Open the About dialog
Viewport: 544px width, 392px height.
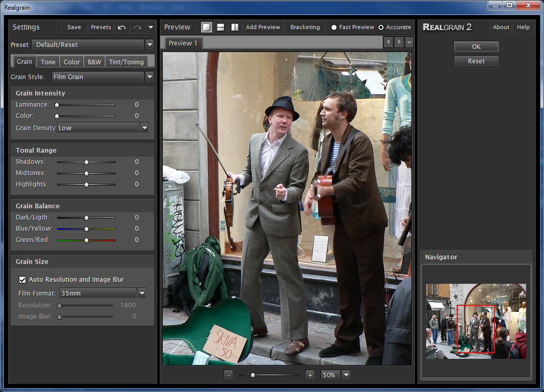[x=501, y=27]
